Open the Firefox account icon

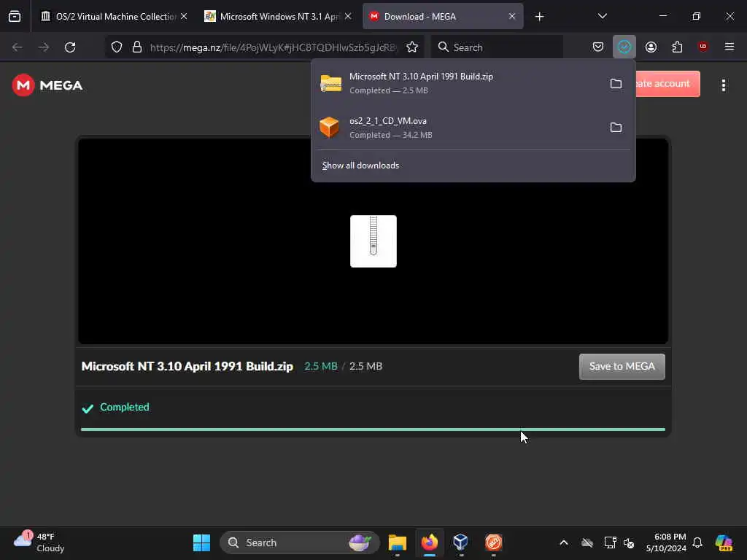coord(651,47)
